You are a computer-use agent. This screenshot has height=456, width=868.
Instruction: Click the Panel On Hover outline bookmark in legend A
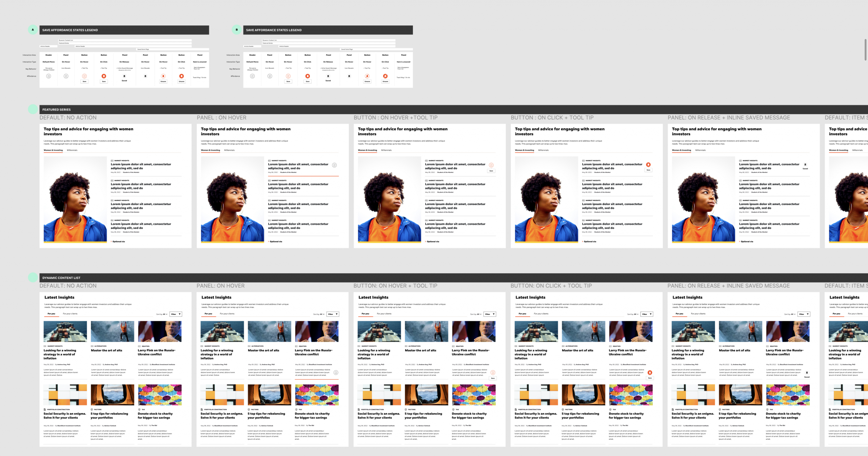coord(66,76)
